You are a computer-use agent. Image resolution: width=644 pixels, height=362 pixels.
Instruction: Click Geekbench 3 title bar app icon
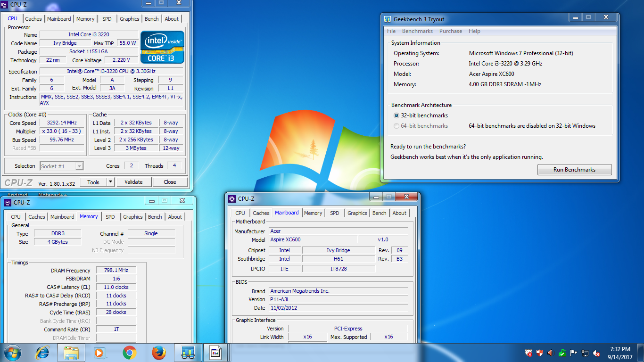(x=387, y=19)
